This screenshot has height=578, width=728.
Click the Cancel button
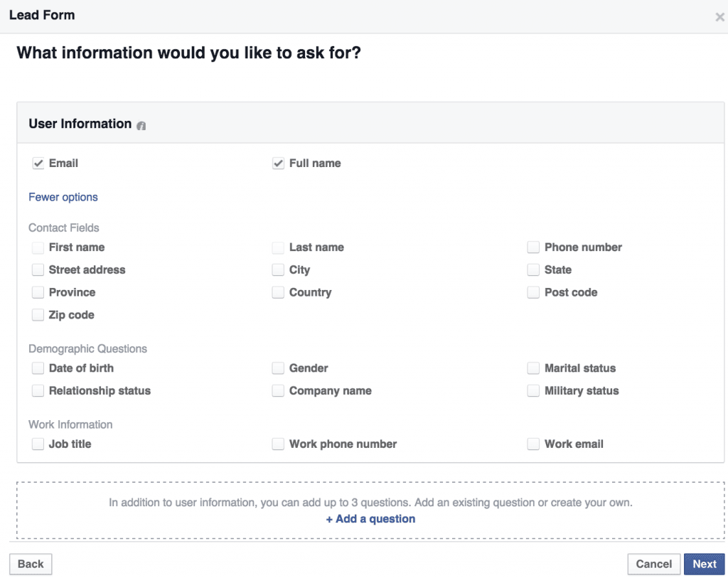pos(653,564)
